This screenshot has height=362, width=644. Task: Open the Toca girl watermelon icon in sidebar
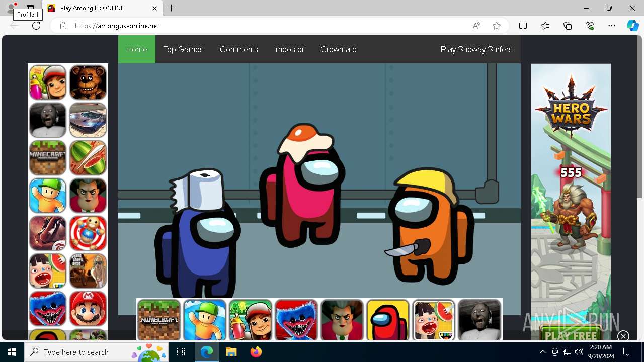pyautogui.click(x=48, y=271)
